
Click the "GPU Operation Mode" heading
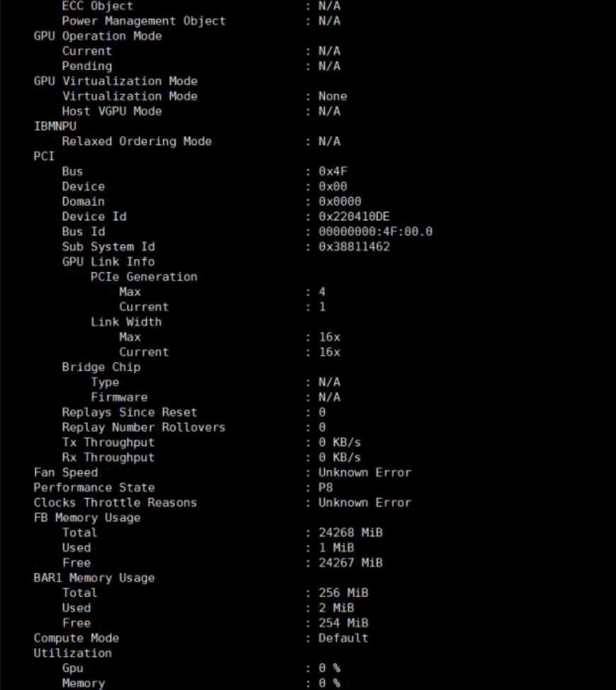tap(98, 36)
